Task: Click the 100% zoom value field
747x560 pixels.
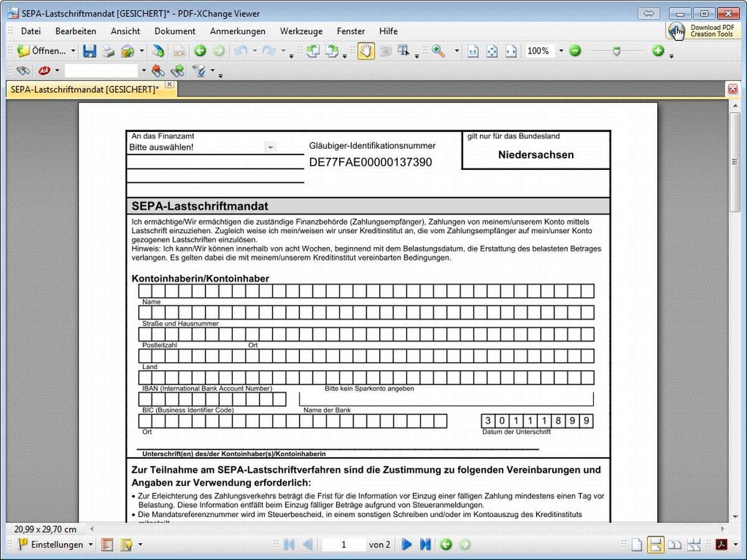Action: (540, 51)
